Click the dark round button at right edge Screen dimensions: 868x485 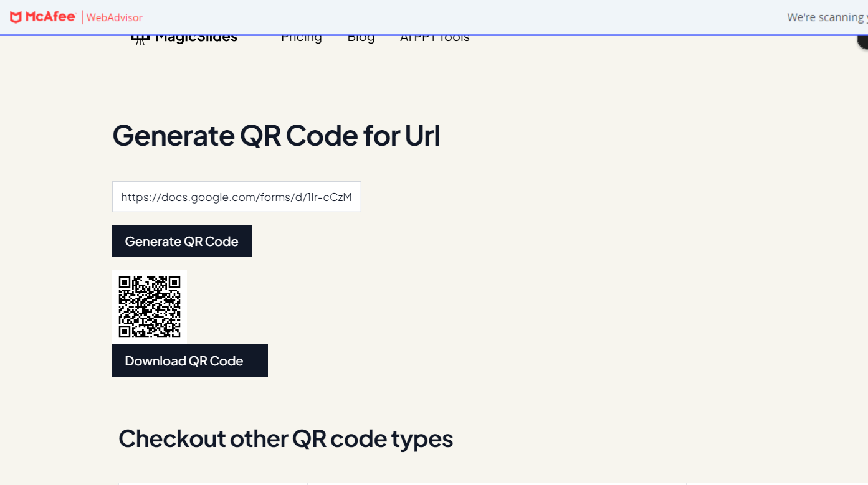[x=862, y=40]
